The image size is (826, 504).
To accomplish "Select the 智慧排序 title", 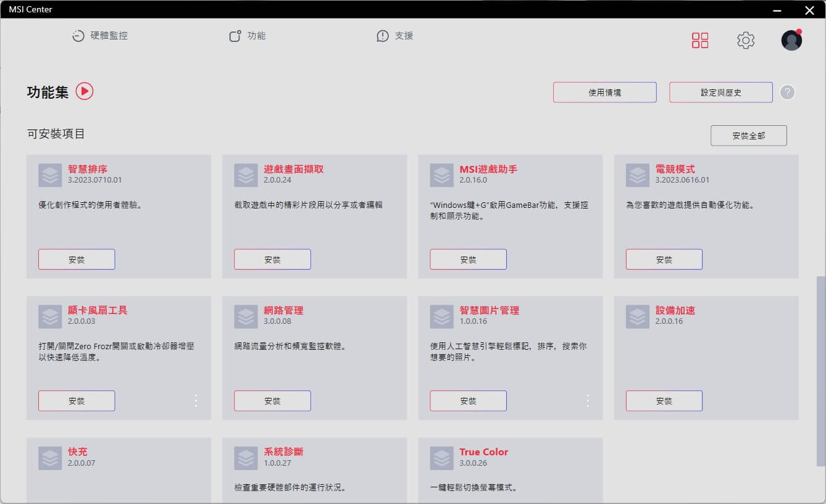I will (x=88, y=169).
